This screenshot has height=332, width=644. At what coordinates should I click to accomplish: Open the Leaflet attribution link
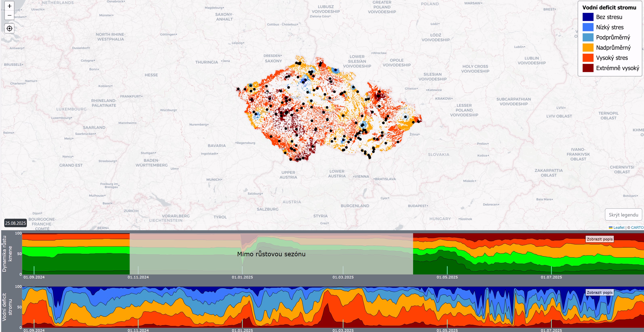(x=619, y=228)
